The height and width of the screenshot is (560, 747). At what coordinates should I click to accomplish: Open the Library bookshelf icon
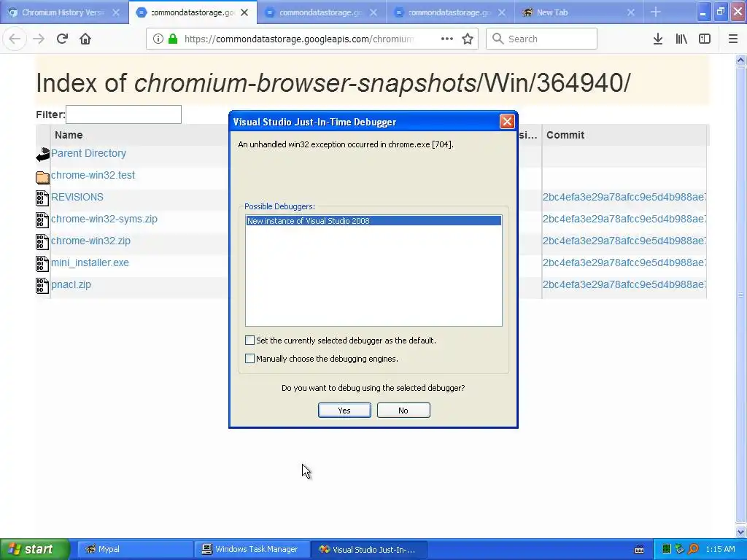681,39
